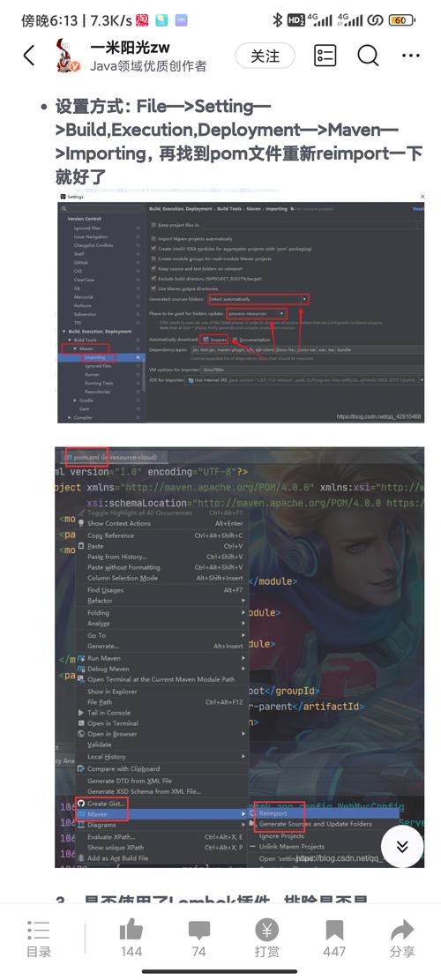This screenshot has width=441, height=980.
Task: Bookmark the article with 447 icon
Action: click(334, 939)
